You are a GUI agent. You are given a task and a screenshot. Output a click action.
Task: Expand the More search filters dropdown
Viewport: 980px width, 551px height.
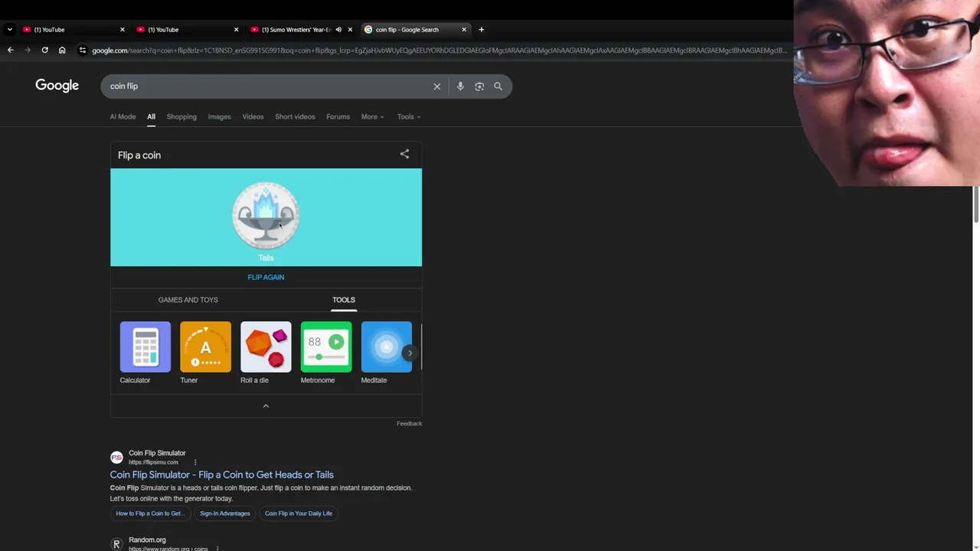tap(372, 117)
